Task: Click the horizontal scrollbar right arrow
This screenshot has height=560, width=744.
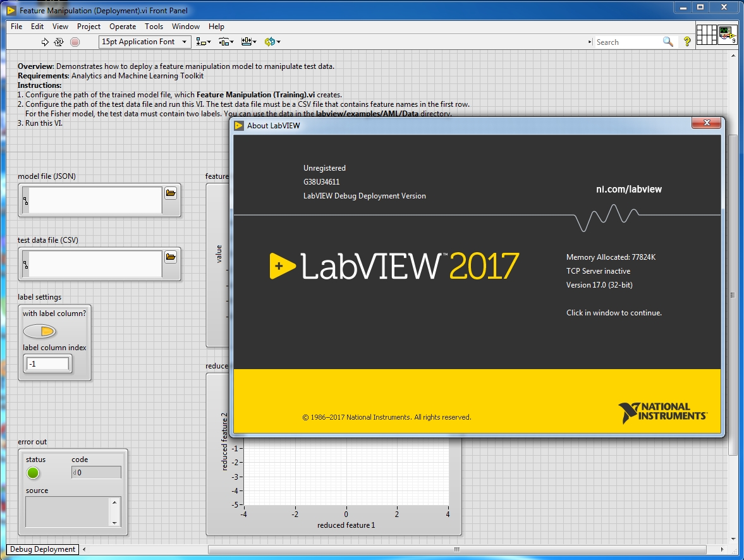Action: point(722,549)
